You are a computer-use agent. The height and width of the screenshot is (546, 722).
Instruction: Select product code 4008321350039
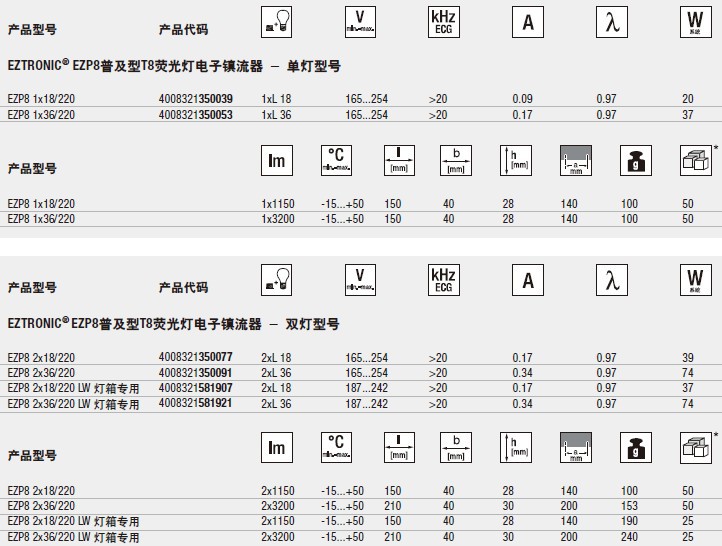point(195,99)
